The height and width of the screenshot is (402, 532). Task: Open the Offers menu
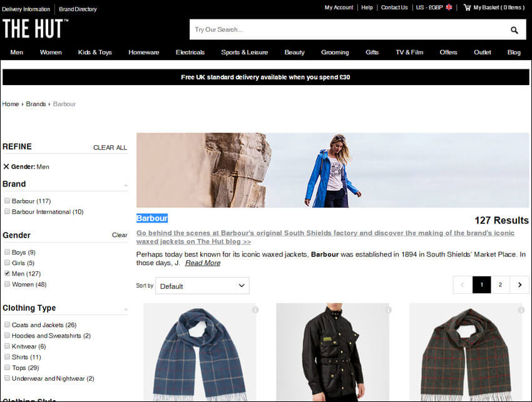tap(448, 52)
